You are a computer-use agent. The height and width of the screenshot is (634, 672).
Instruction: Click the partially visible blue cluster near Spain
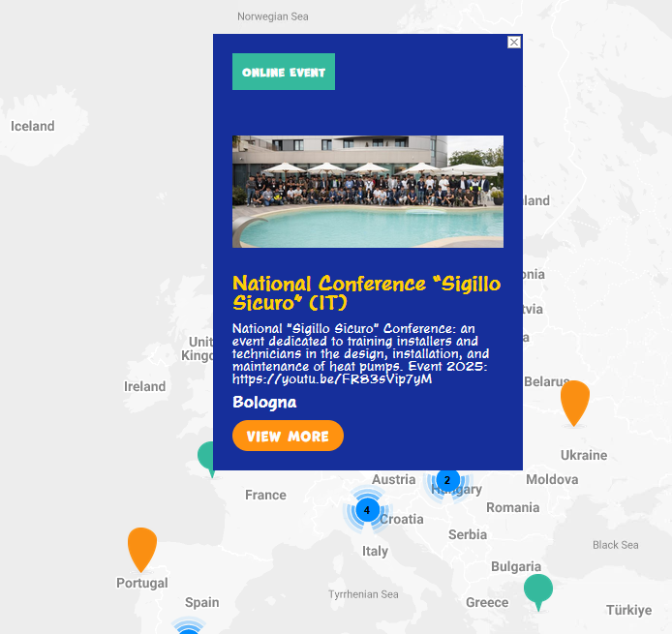click(x=188, y=627)
